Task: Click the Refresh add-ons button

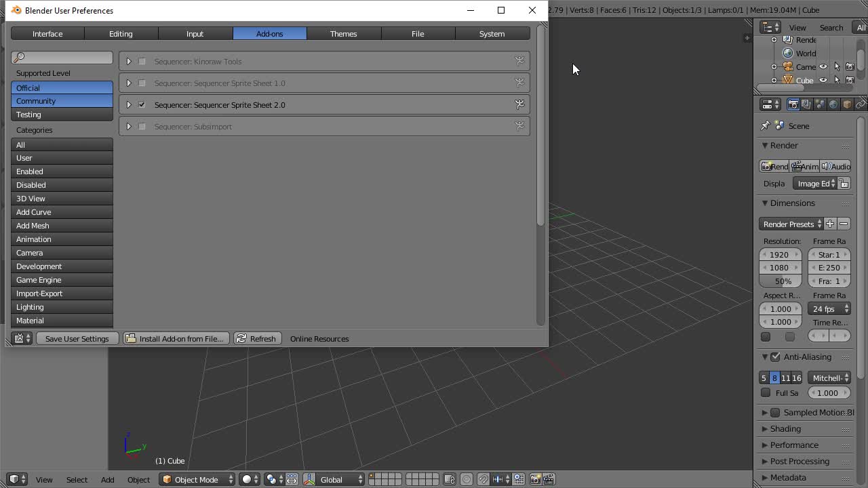Action: tap(257, 338)
